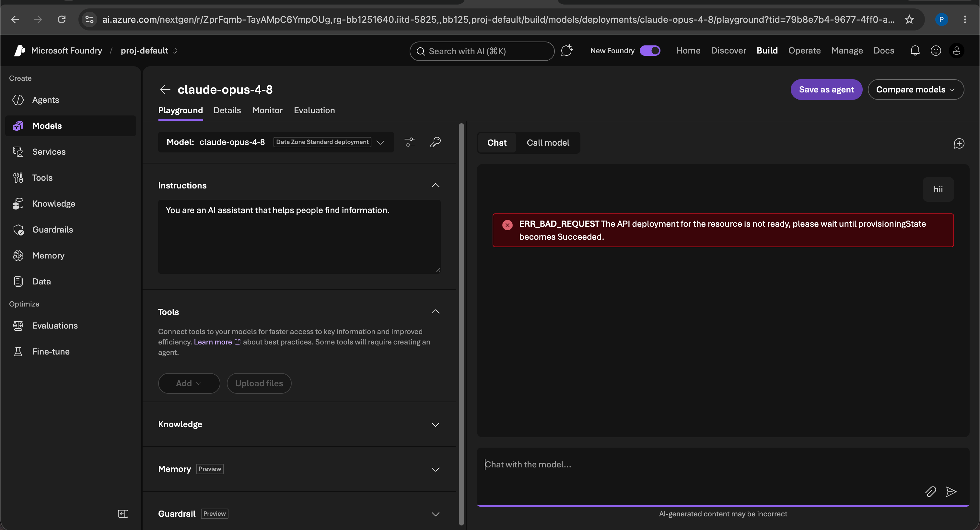980x530 pixels.
Task: Expand the Memory Preview section
Action: pos(435,469)
